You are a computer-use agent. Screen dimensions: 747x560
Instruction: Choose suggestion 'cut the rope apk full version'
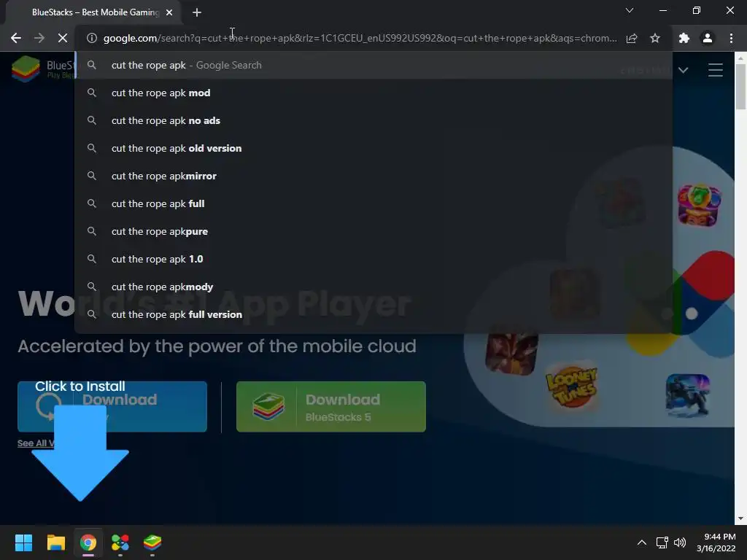(373, 314)
